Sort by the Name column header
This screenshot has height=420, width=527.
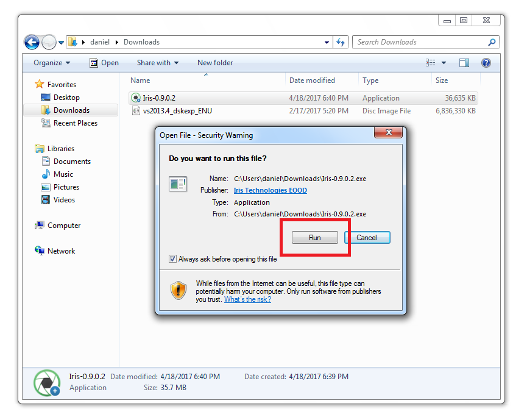click(140, 80)
